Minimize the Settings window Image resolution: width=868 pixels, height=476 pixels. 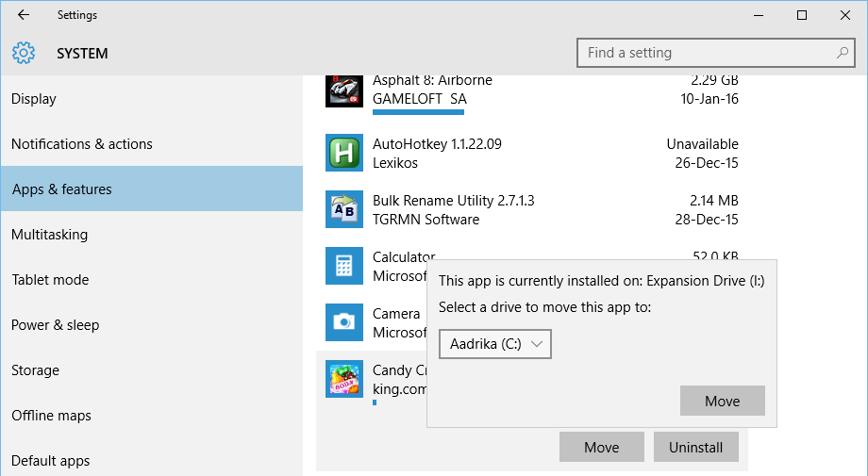tap(759, 15)
